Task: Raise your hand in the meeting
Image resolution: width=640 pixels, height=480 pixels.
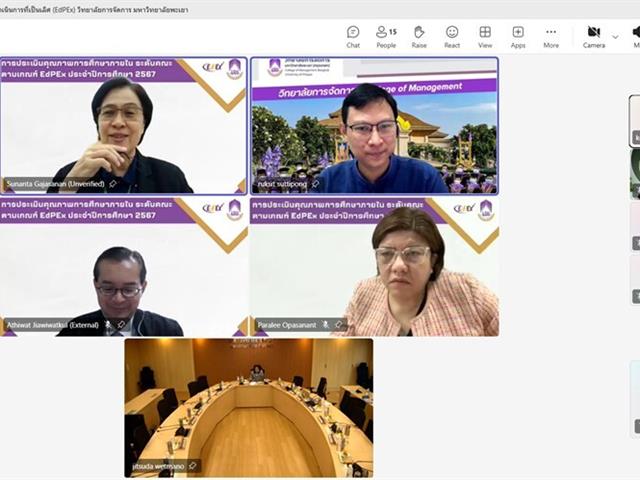Action: point(419,37)
